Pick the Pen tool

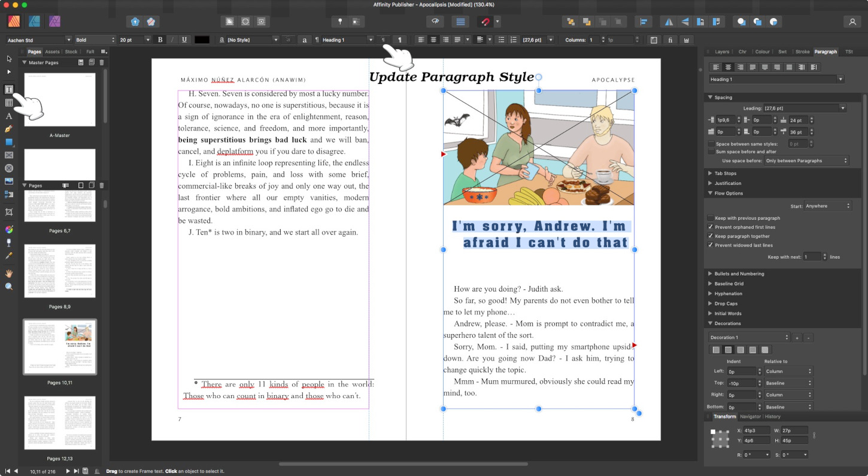[x=9, y=129]
